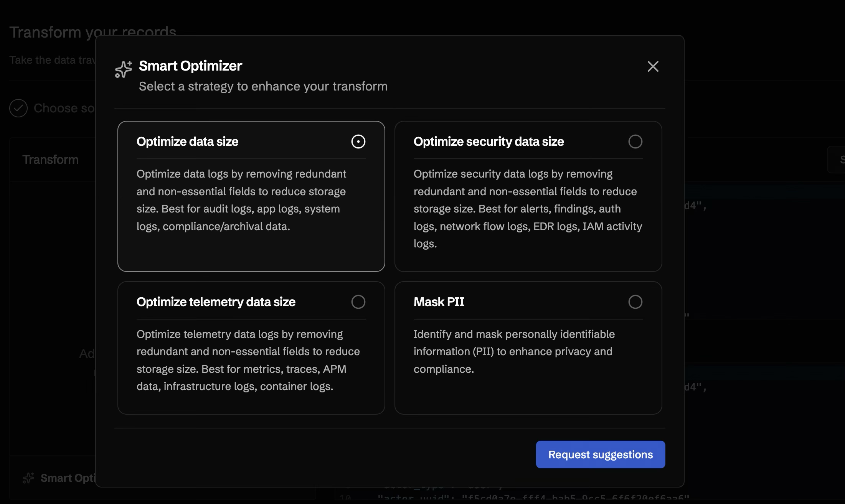Select the Optimize telemetry data size radio button

358,302
